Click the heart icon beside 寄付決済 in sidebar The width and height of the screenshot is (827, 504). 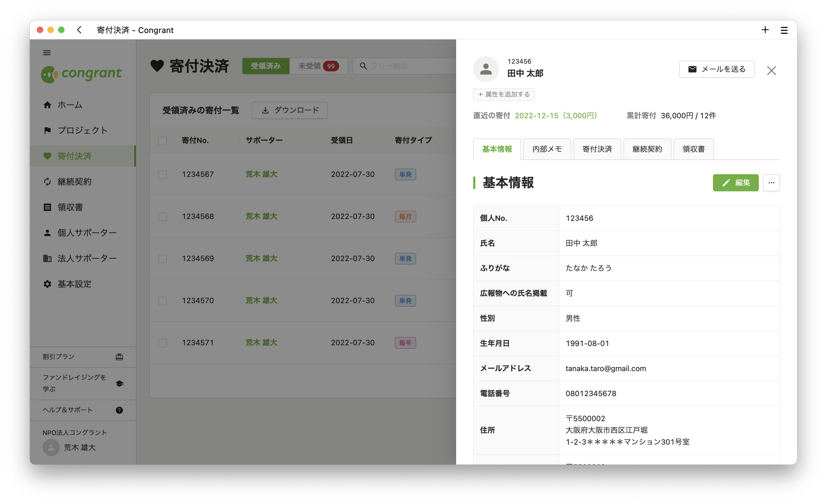point(48,156)
